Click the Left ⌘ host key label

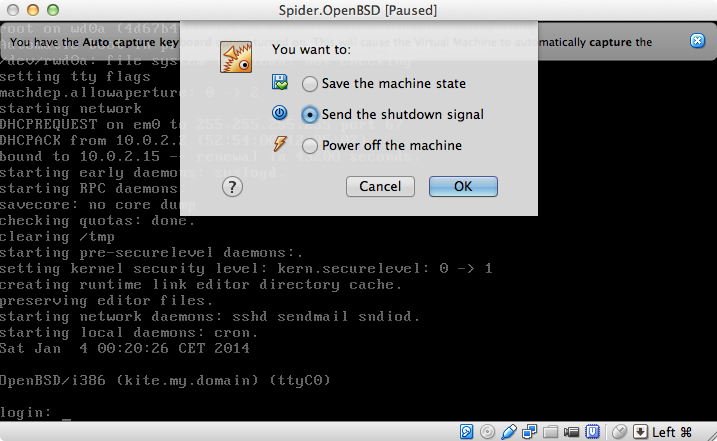pos(672,432)
